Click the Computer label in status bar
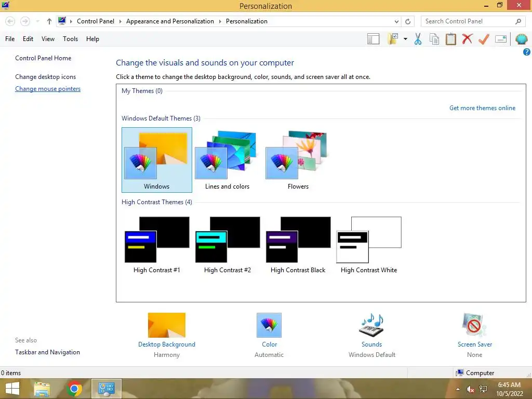The width and height of the screenshot is (532, 399). [480, 373]
